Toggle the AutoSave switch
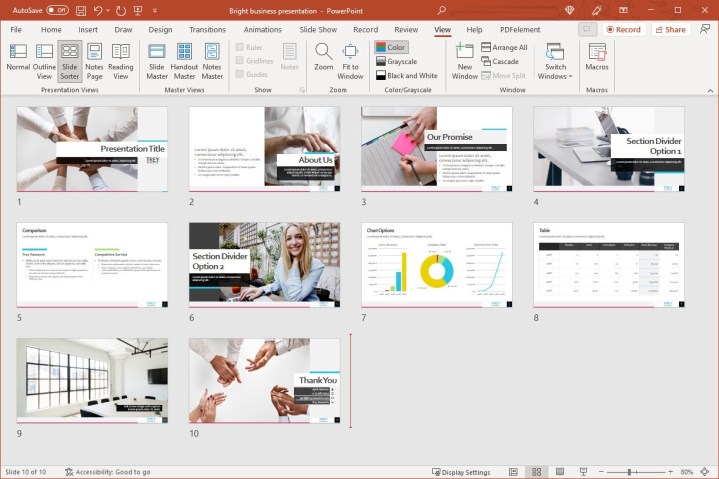Screen dimensions: 719x479 click(x=57, y=10)
